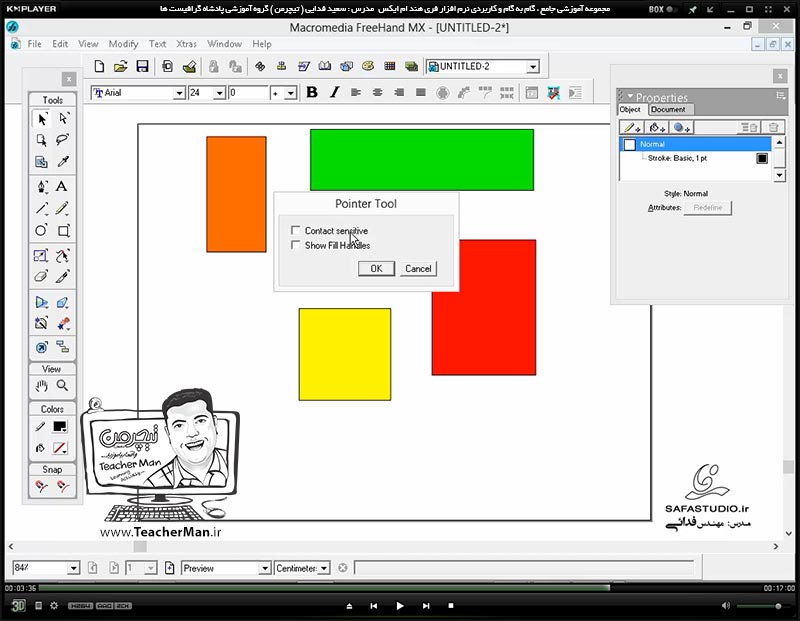This screenshot has height=621, width=800.
Task: Select the Zoom magnifier tool
Action: (x=63, y=386)
